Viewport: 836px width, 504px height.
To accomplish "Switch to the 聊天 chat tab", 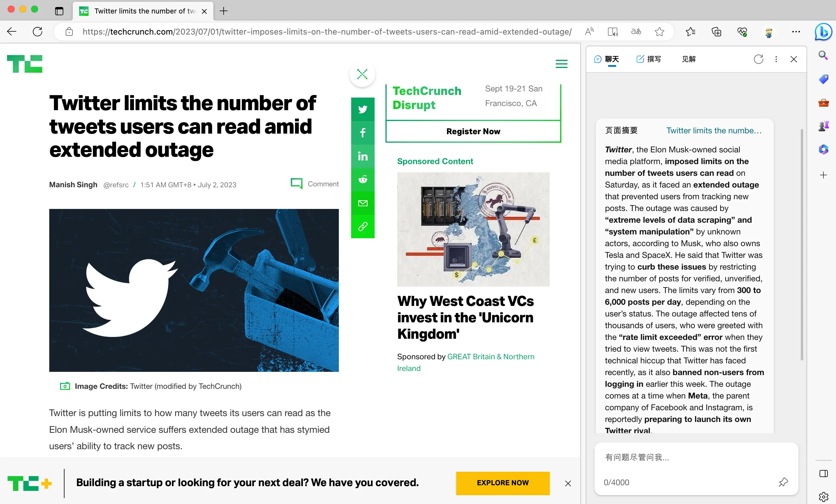I will click(607, 59).
